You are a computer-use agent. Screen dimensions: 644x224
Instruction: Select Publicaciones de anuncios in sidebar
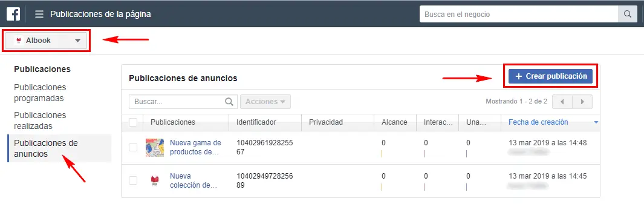point(59,148)
